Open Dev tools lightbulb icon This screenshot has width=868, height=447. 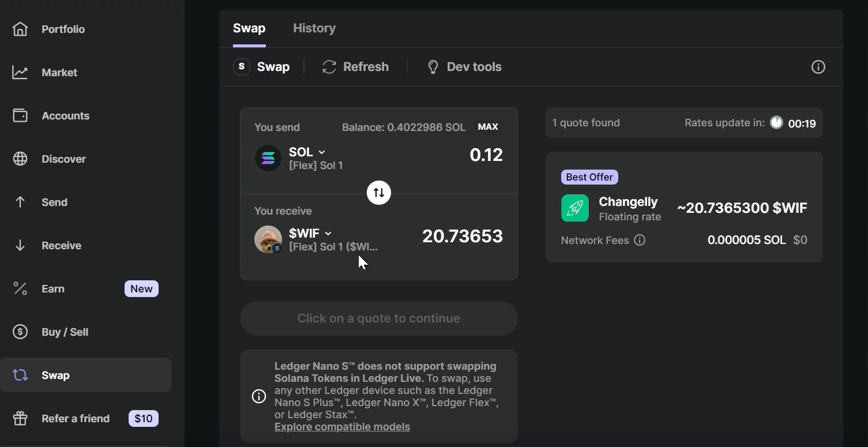click(433, 67)
